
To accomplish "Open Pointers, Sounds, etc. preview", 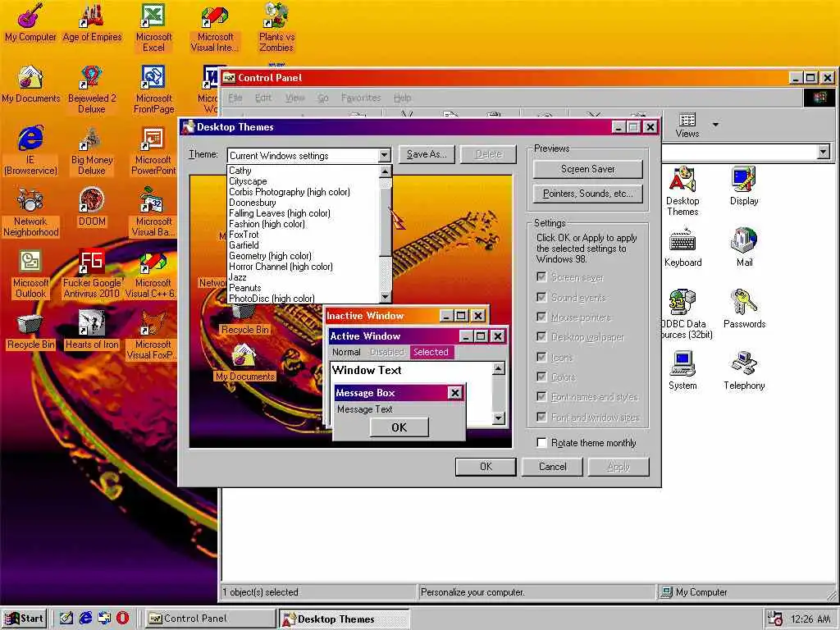I will click(x=587, y=194).
